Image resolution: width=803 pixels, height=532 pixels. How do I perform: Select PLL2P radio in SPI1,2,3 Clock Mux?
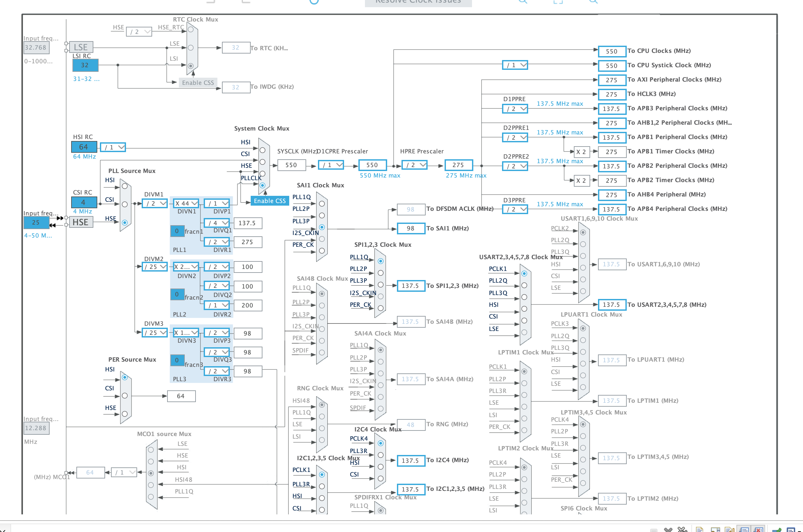click(x=381, y=273)
